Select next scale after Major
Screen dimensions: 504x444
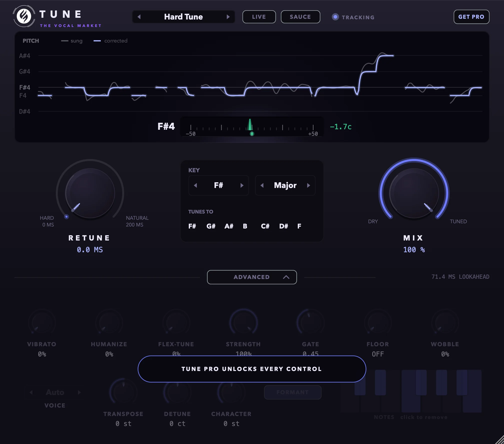[x=308, y=185]
